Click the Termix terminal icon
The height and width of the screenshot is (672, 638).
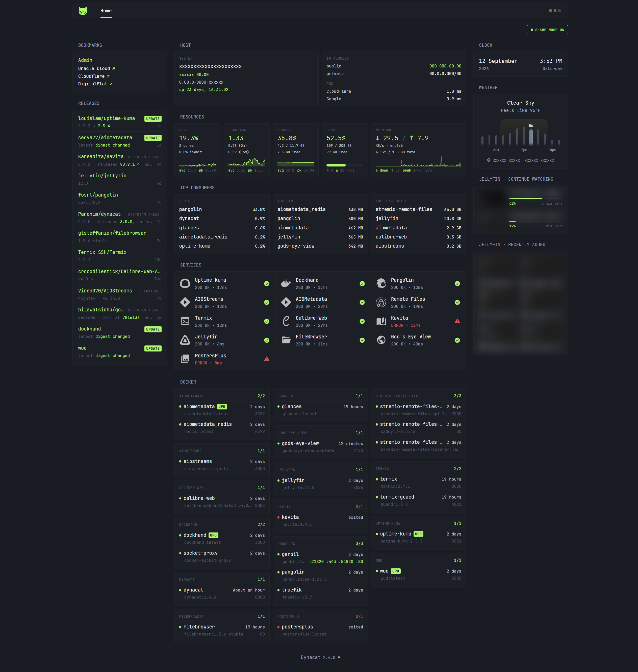185,321
